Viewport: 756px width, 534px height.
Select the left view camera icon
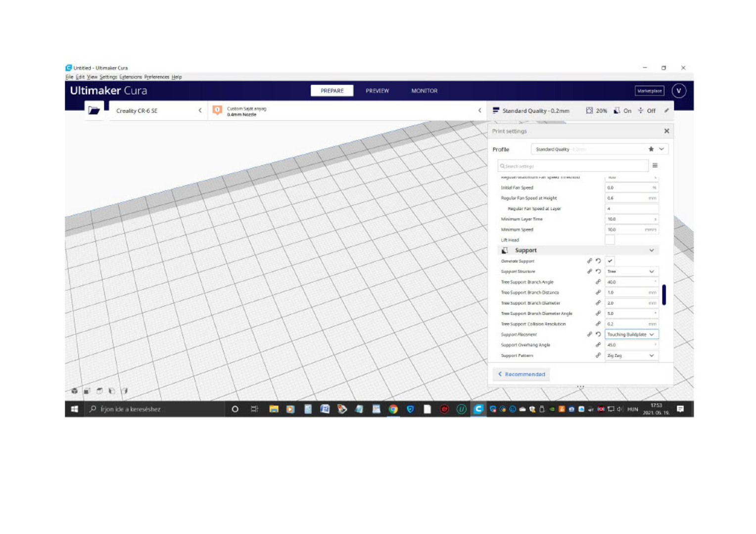(x=112, y=391)
